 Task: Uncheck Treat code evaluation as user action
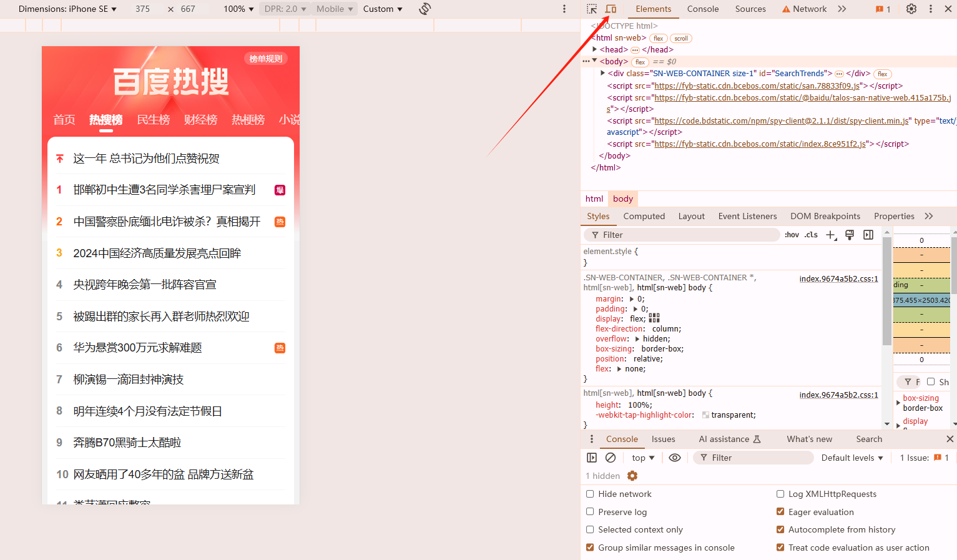point(780,548)
